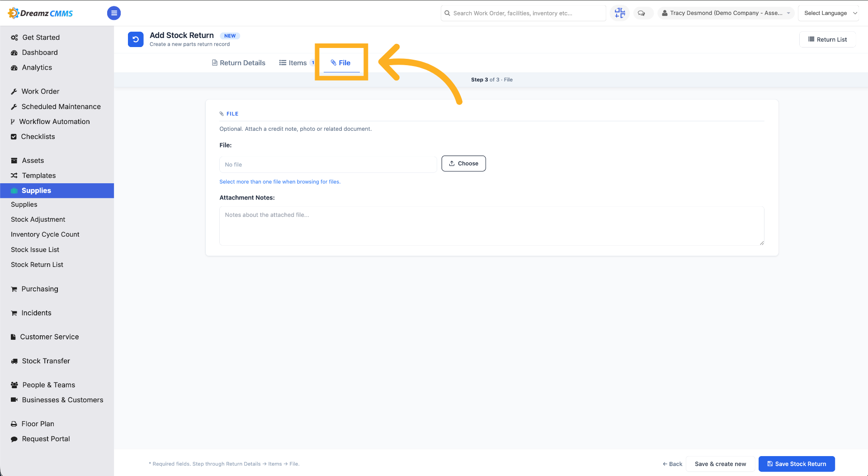Go to the Dashboard menu item
Viewport: 868px width, 476px height.
pos(40,52)
